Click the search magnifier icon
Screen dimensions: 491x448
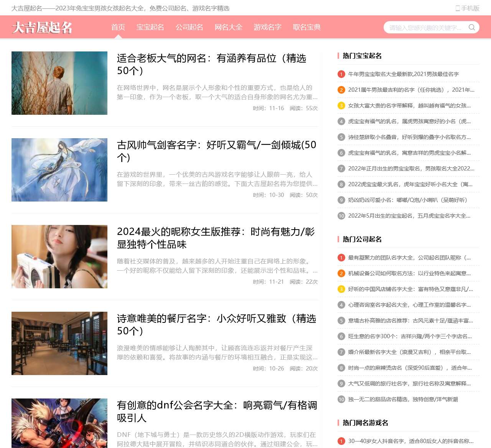pos(472,27)
